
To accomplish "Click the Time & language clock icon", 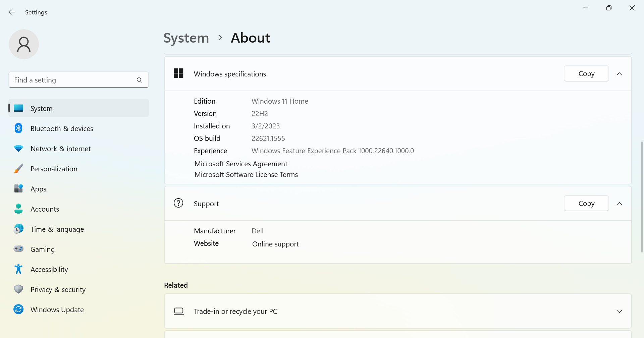I will [x=18, y=229].
